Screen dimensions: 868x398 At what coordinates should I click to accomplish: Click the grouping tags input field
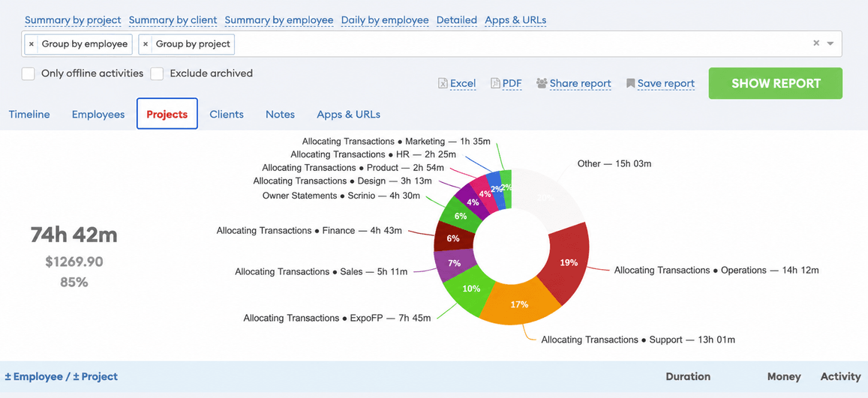[x=432, y=43]
